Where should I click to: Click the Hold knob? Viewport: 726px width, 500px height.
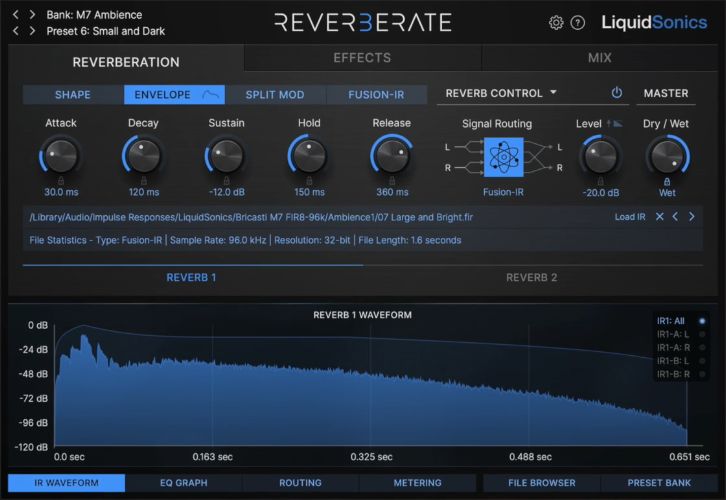coord(309,156)
